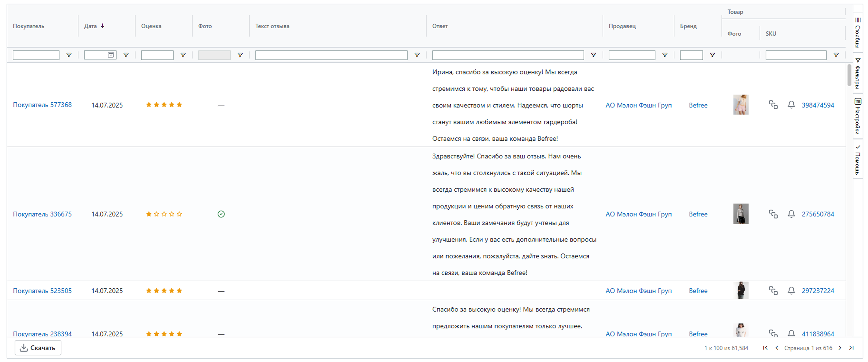Image resolution: width=868 pixels, height=362 pixels.
Task: Click Продавец column header
Action: point(622,26)
